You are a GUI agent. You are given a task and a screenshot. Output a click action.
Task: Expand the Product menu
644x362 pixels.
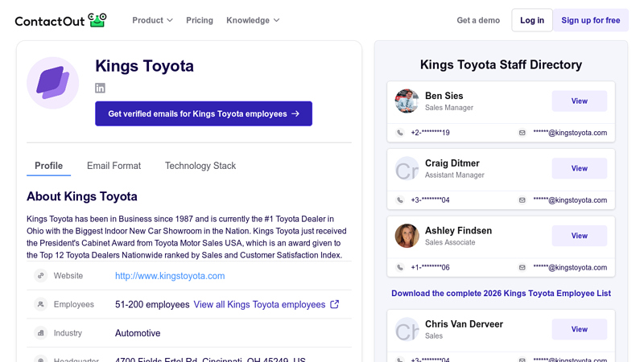(x=152, y=20)
